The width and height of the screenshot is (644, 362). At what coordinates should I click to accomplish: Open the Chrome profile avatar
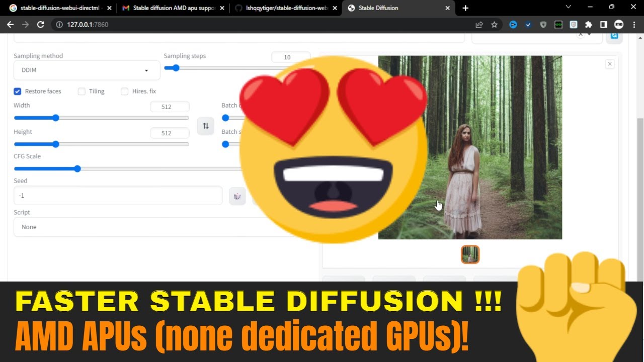619,24
